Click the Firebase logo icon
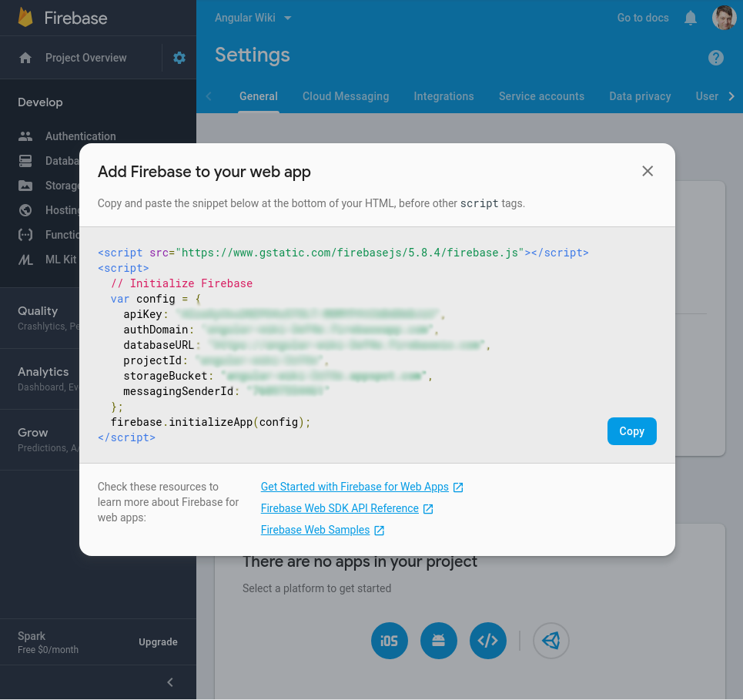This screenshot has width=743, height=700. [x=25, y=18]
